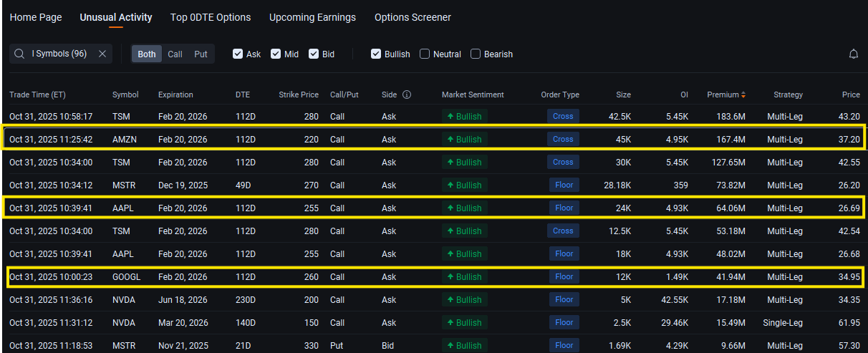Click the Strategy column header
The height and width of the screenshot is (353, 868).
[788, 95]
